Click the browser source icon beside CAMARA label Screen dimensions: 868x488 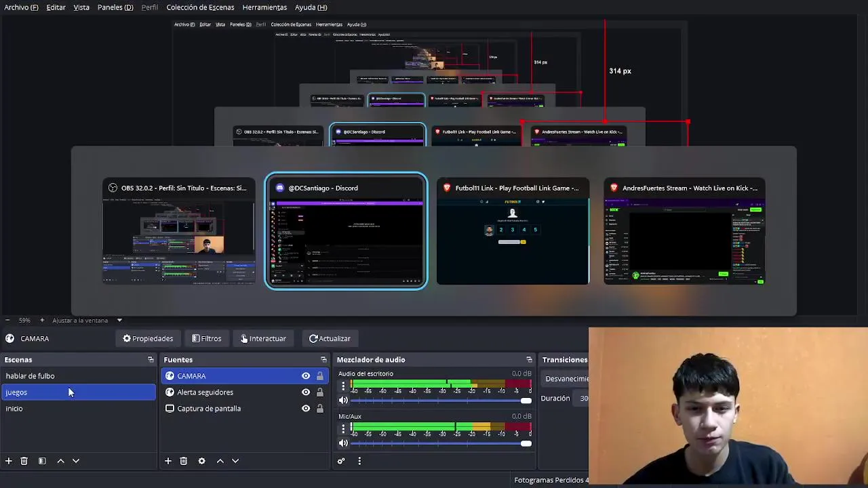click(9, 338)
